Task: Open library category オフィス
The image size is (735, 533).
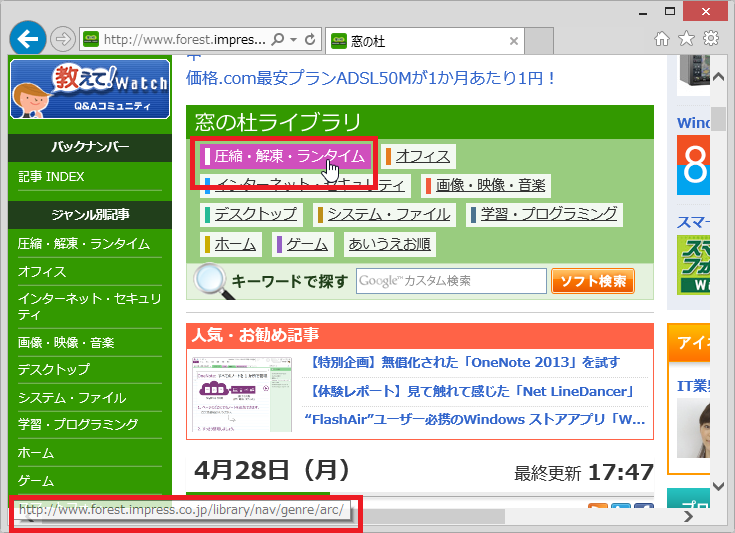Action: [x=418, y=156]
